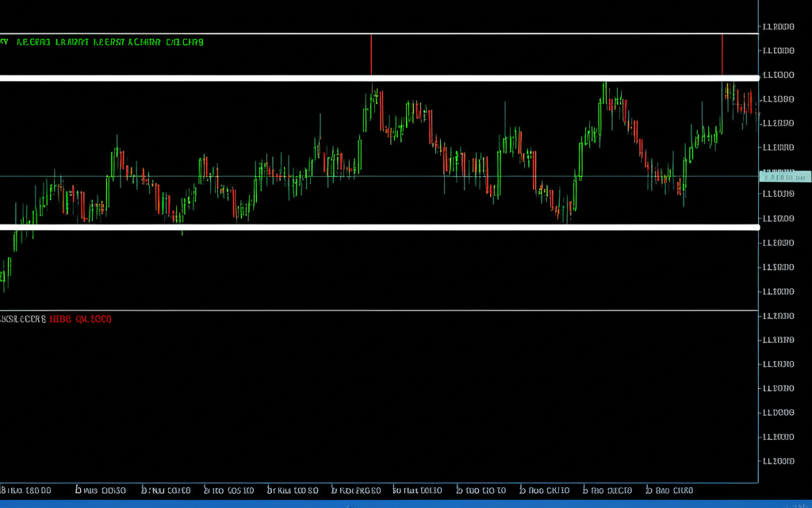Image resolution: width=812 pixels, height=508 pixels.
Task: Click the first date label on the time axis
Action: click(27, 491)
